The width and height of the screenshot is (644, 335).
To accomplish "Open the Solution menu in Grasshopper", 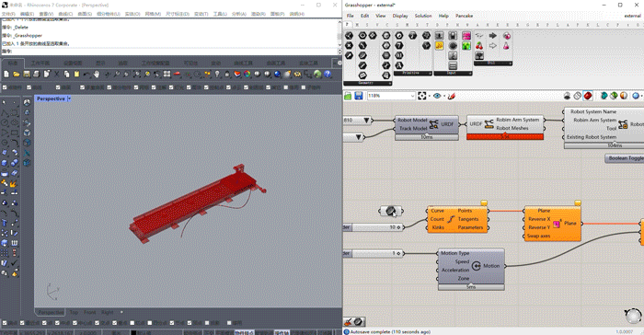I will tap(423, 16).
